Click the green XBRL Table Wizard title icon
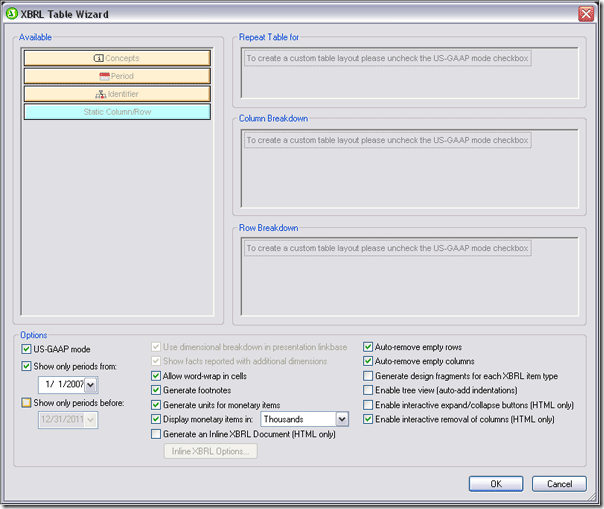 (12, 14)
